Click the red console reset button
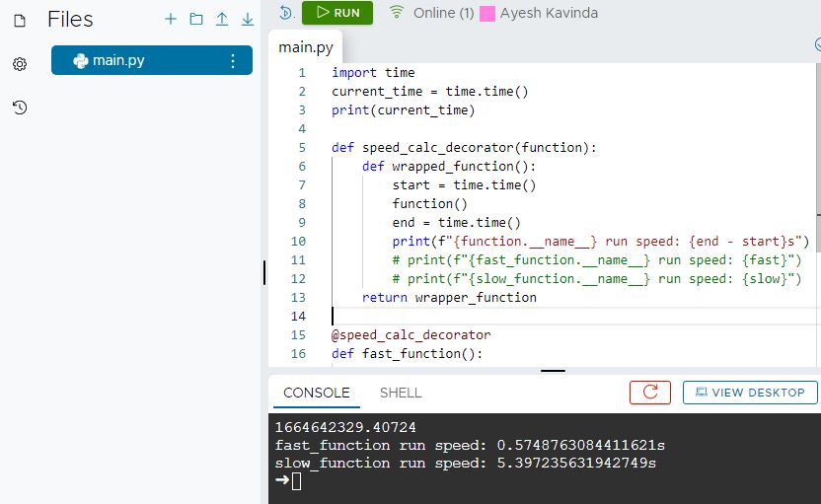Viewport: 821px width, 504px height. pyautogui.click(x=649, y=392)
